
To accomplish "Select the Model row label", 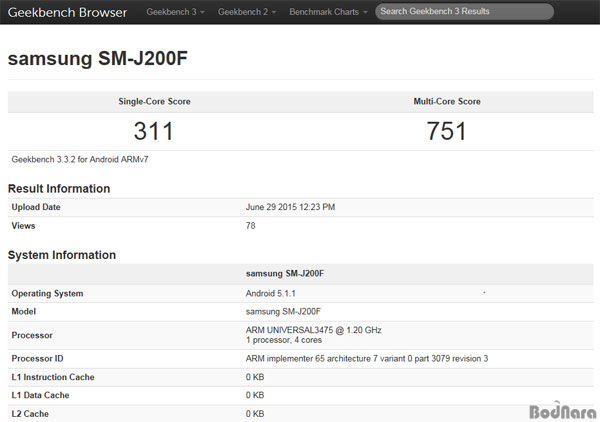I will [x=24, y=311].
